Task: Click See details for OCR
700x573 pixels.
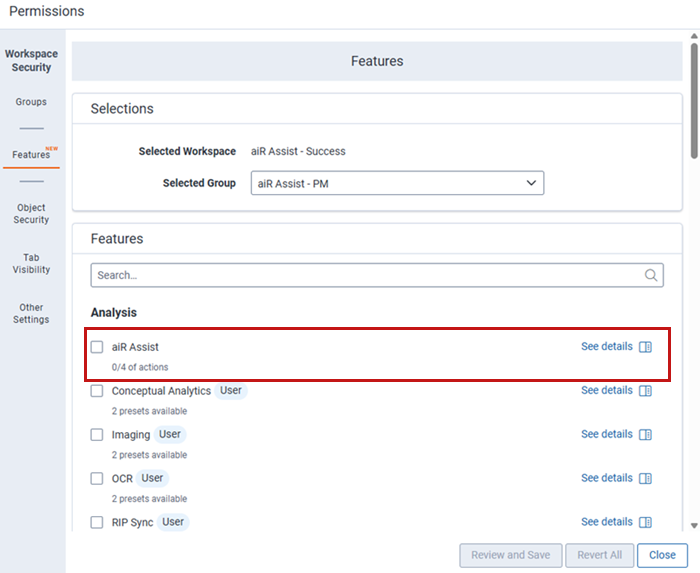Action: tap(607, 478)
